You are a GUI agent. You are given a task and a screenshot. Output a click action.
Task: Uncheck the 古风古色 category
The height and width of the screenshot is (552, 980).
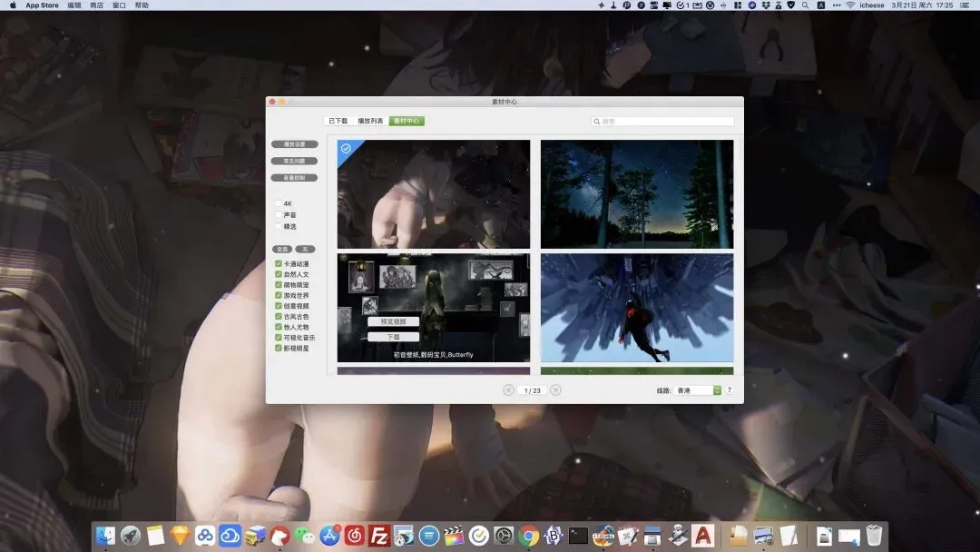click(279, 316)
